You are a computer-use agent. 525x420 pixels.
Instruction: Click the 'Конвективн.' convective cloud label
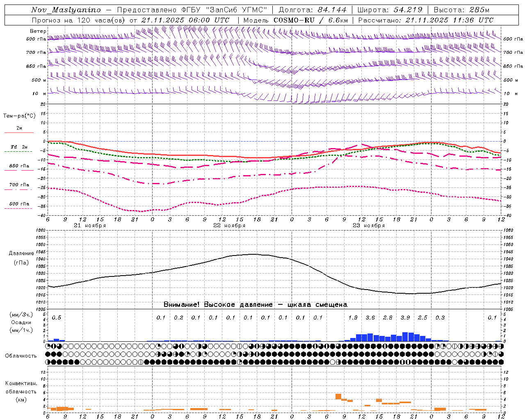[21, 383]
